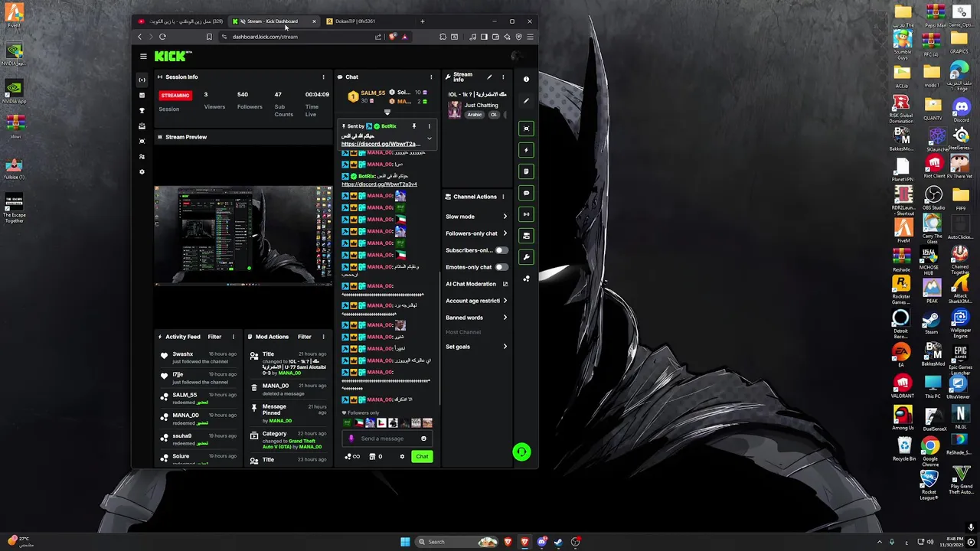Click the taskbar Search box
The width and height of the screenshot is (980, 551).
coord(458,542)
